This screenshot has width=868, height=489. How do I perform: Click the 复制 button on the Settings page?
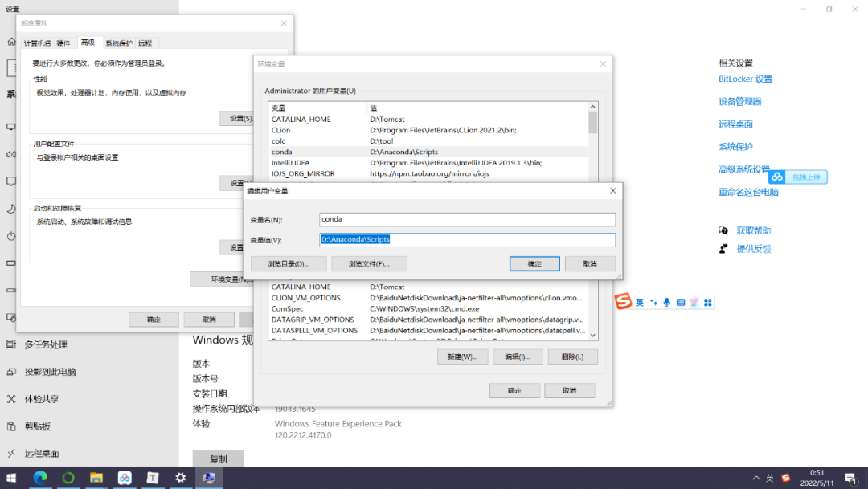pyautogui.click(x=218, y=458)
